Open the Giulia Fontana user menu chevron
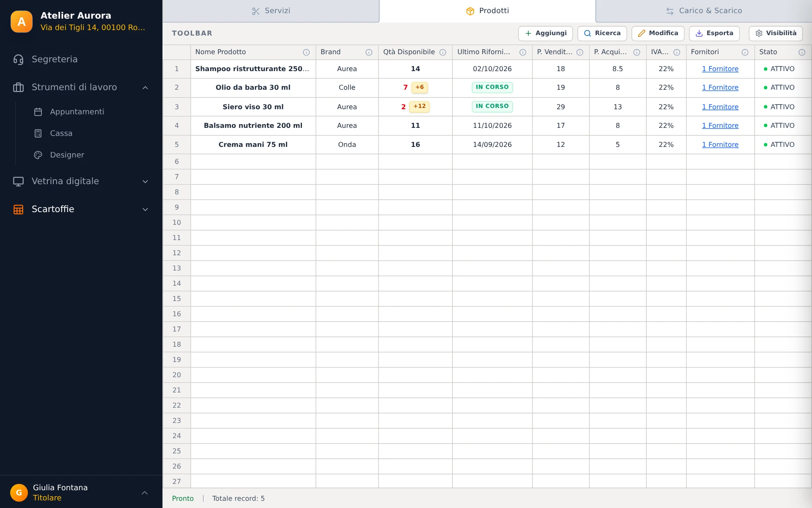Viewport: 812px width, 508px height. click(145, 493)
